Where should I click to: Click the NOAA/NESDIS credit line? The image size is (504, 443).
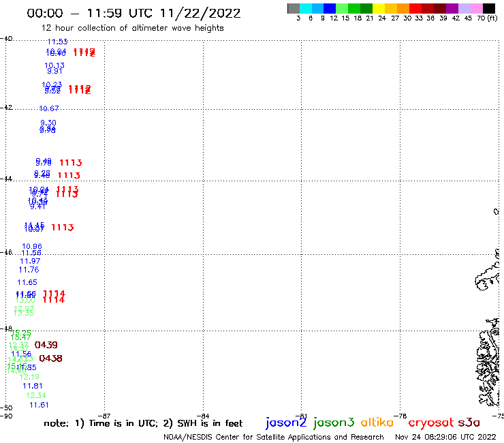tap(274, 437)
